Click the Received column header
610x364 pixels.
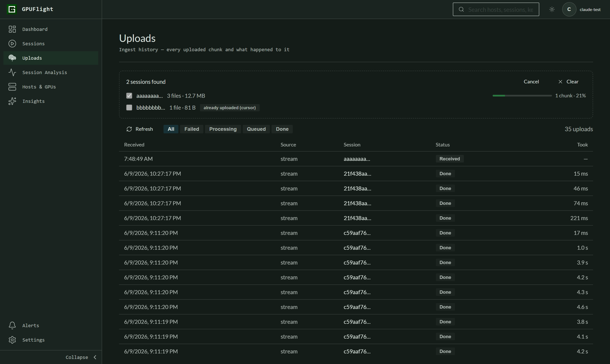pyautogui.click(x=134, y=145)
